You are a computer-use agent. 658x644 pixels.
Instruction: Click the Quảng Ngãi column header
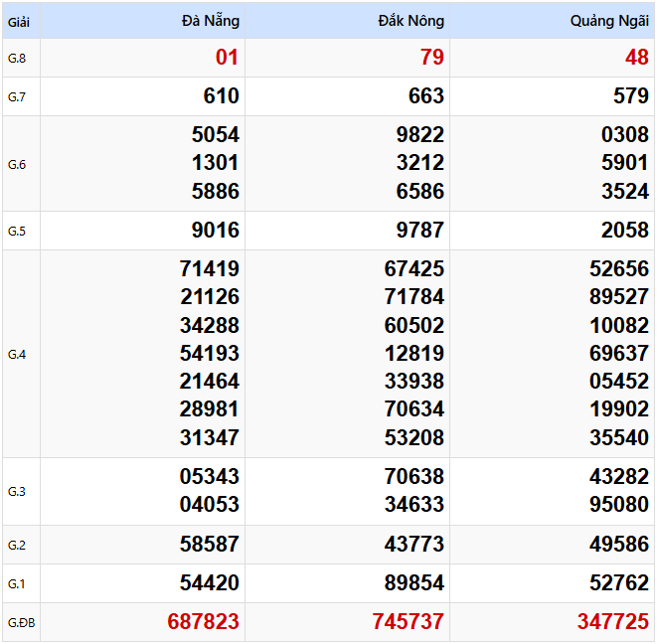click(x=609, y=21)
